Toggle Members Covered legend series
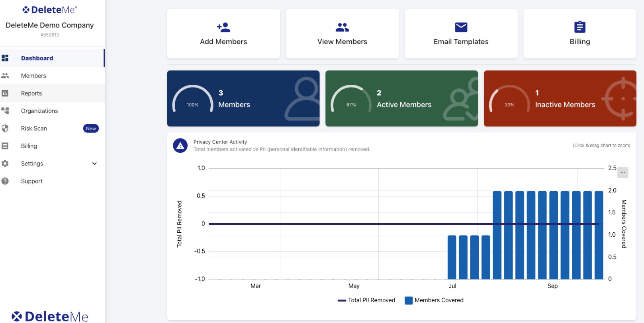Image resolution: width=644 pixels, height=323 pixels. (x=434, y=300)
